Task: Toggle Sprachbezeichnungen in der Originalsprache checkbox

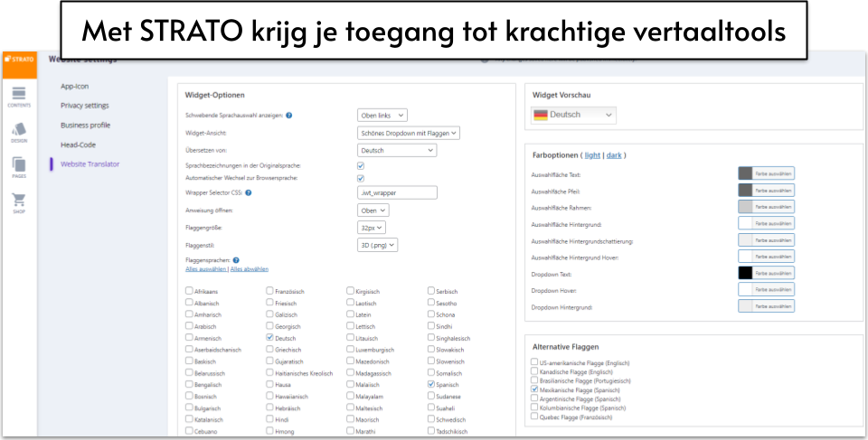Action: pos(361,166)
